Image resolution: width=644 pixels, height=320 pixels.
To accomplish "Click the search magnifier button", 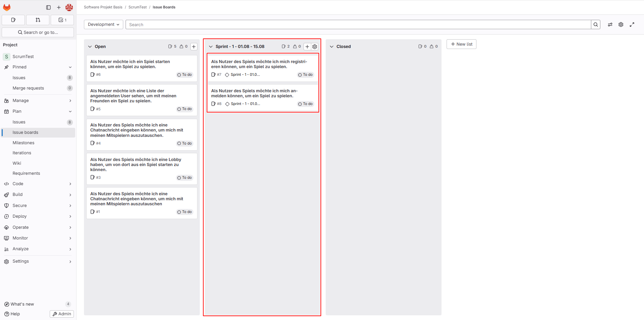I will (596, 24).
